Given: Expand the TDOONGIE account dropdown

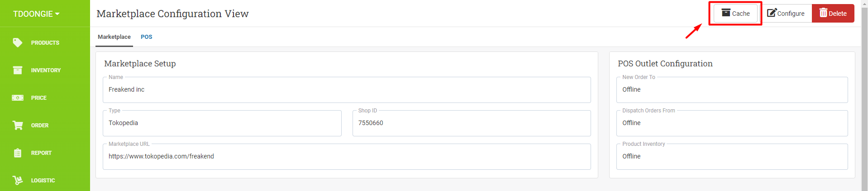Looking at the screenshot, I should pyautogui.click(x=36, y=14).
